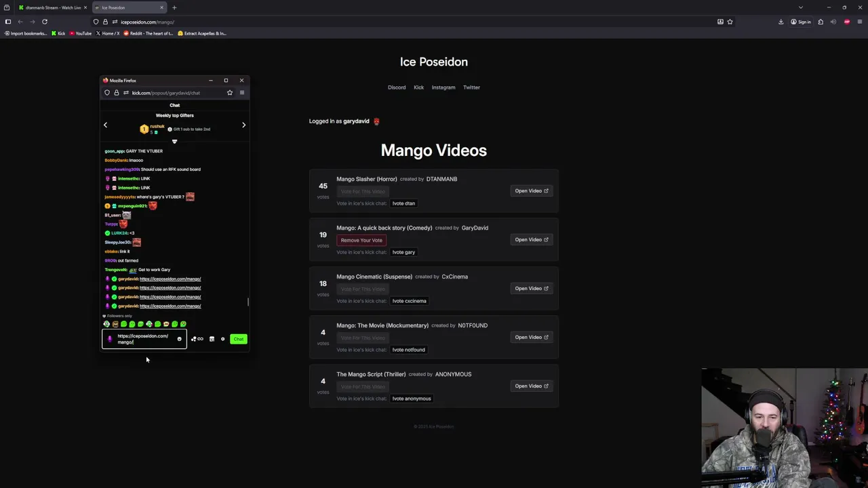Viewport: 868px width, 488px height.
Task: Click the last garydavid mango link in chat
Action: pyautogui.click(x=170, y=306)
